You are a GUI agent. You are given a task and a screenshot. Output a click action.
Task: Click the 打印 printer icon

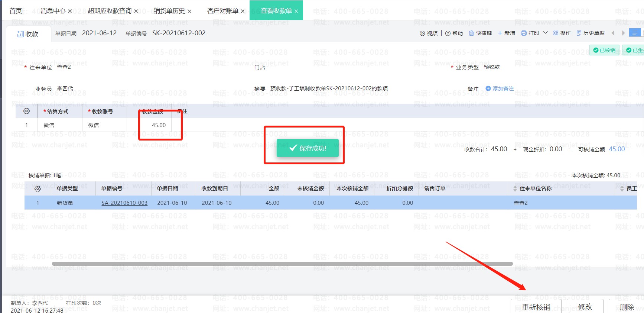pos(524,33)
